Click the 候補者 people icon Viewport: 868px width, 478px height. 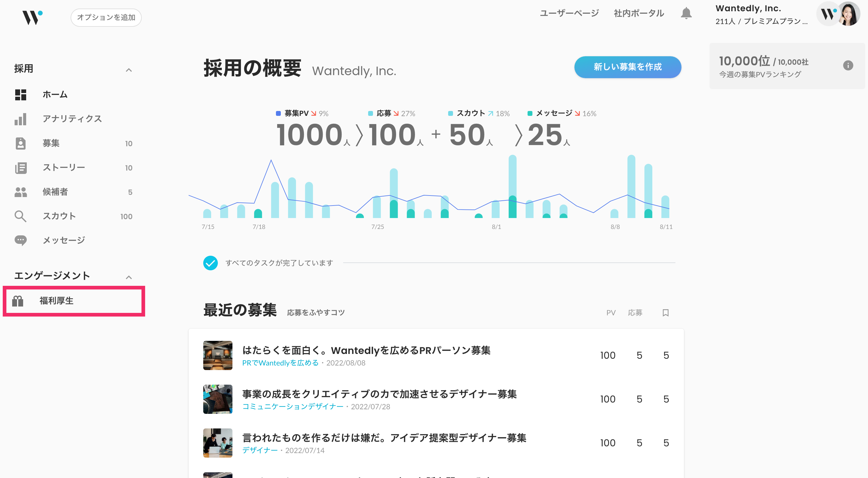point(21,192)
